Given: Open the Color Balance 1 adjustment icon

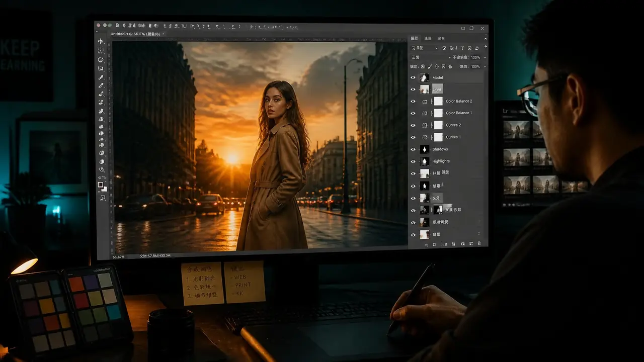Looking at the screenshot, I should pos(425,113).
